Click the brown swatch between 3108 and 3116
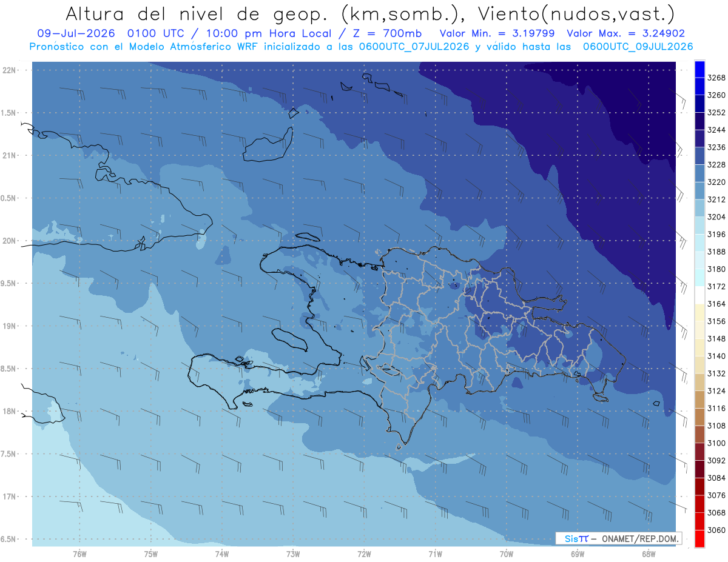The width and height of the screenshot is (728, 562). [x=699, y=417]
